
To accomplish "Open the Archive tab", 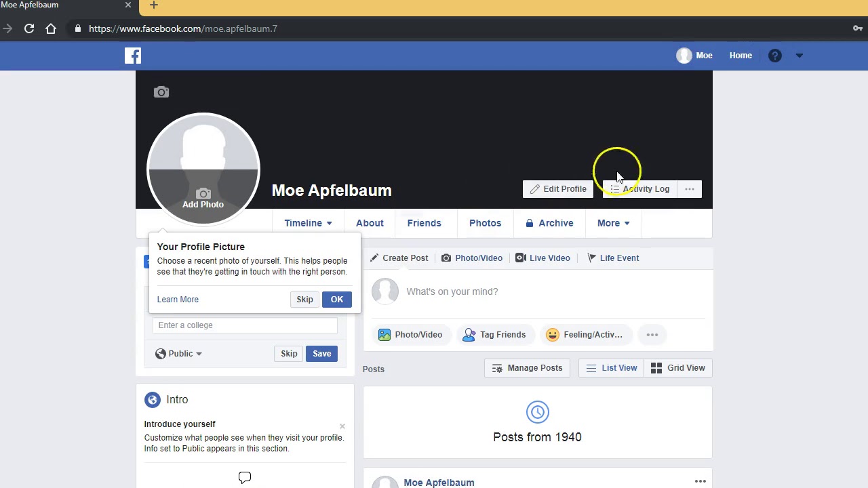I will pos(549,223).
